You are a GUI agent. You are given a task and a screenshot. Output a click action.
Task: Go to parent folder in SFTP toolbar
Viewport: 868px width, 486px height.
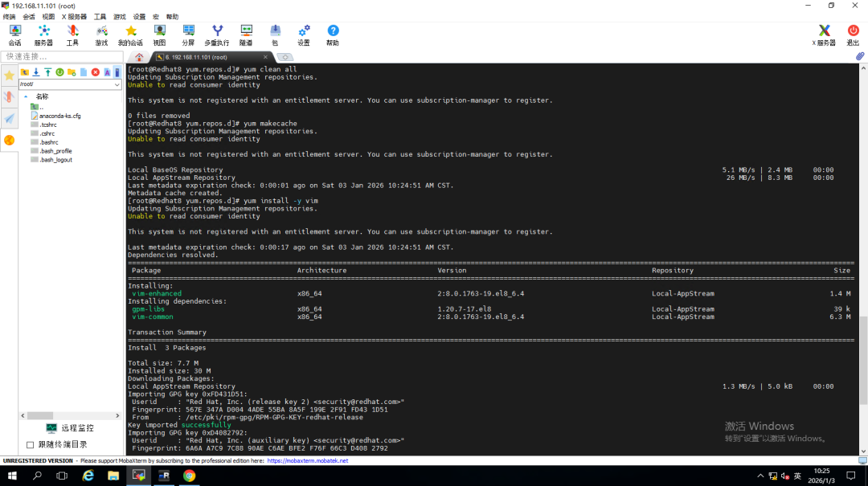tap(24, 72)
